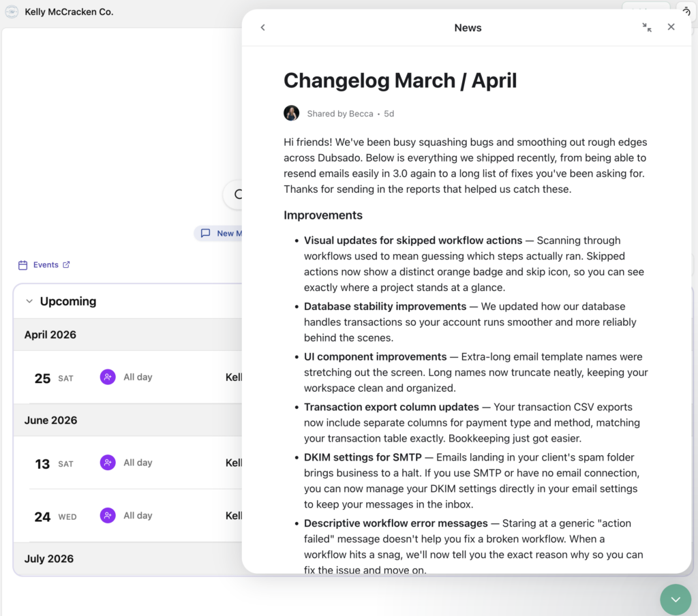The image size is (698, 616).
Task: Open the Events link
Action: [x=46, y=265]
